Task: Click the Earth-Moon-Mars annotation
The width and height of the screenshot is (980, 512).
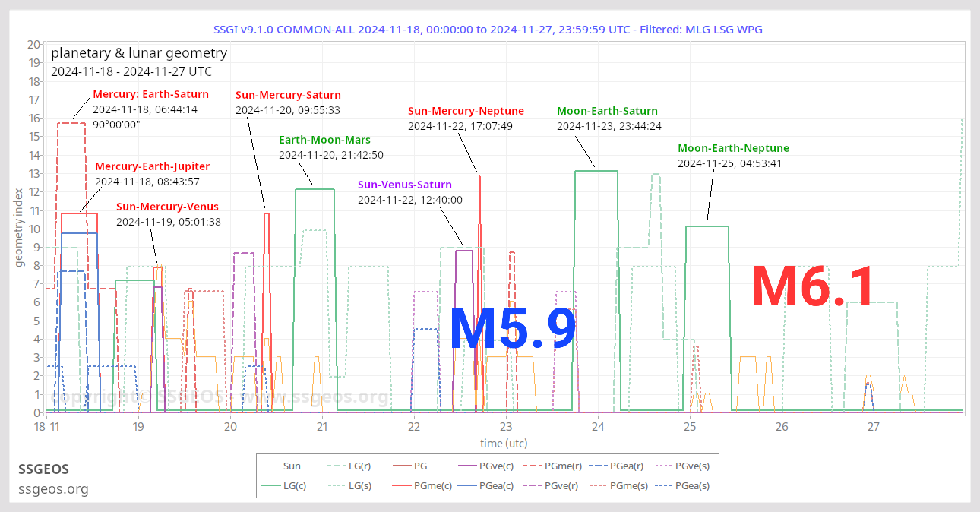Action: pos(324,140)
